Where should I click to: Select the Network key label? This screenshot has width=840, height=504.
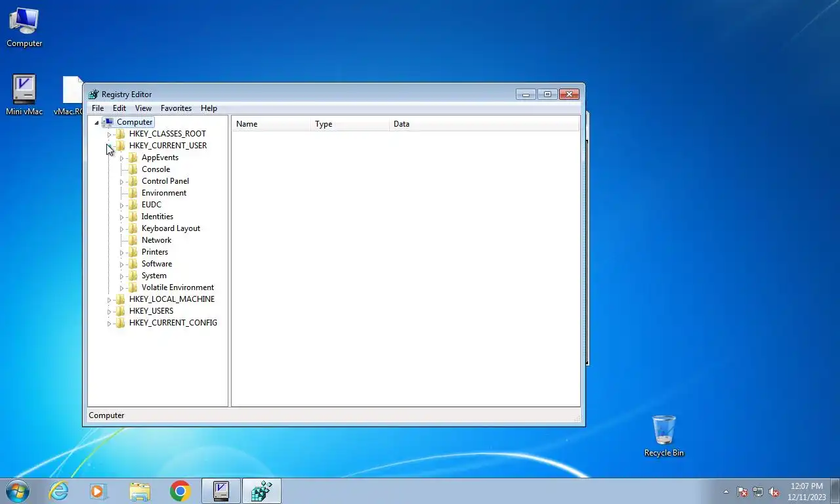coord(156,240)
